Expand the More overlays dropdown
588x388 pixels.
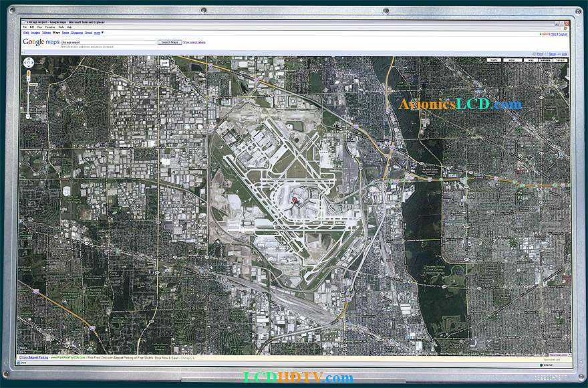click(x=512, y=60)
